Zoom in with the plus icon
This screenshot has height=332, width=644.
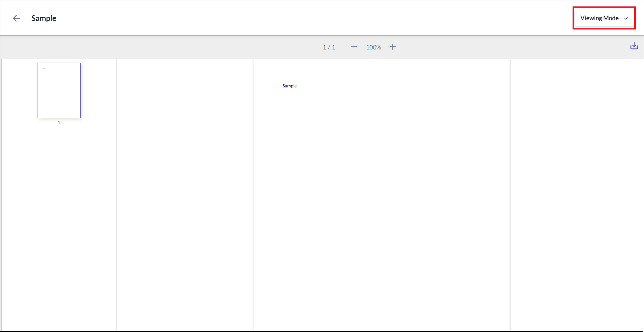pos(392,47)
